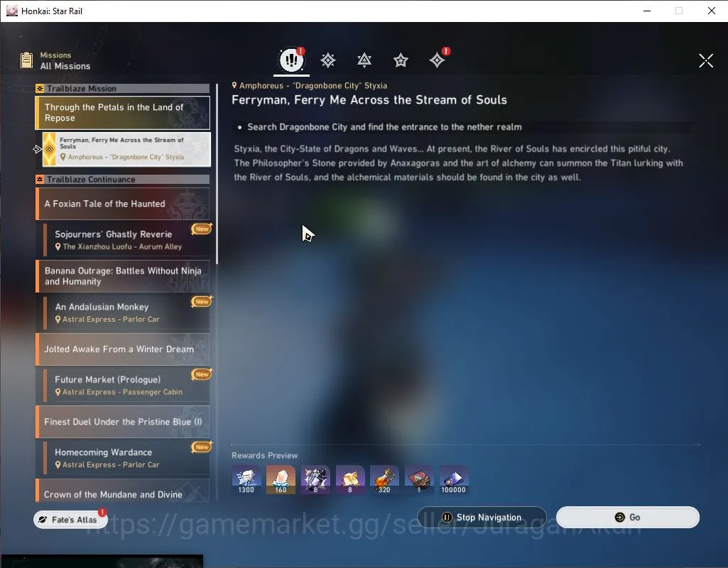The height and width of the screenshot is (568, 728).
Task: Click the 1300 Trailblaze EXP reward icon
Action: (x=246, y=480)
